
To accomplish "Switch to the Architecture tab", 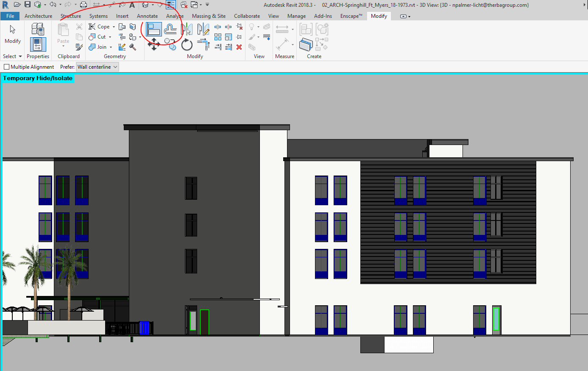I will [x=39, y=16].
